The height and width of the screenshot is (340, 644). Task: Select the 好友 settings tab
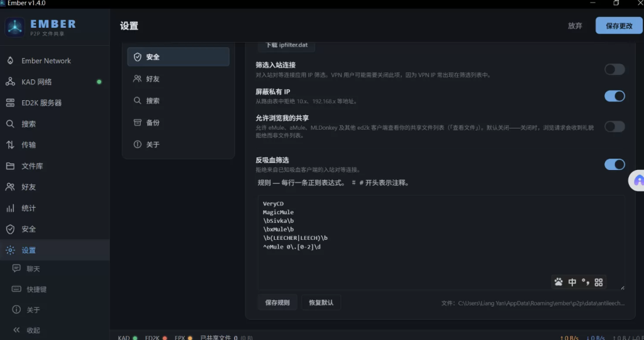pyautogui.click(x=178, y=79)
